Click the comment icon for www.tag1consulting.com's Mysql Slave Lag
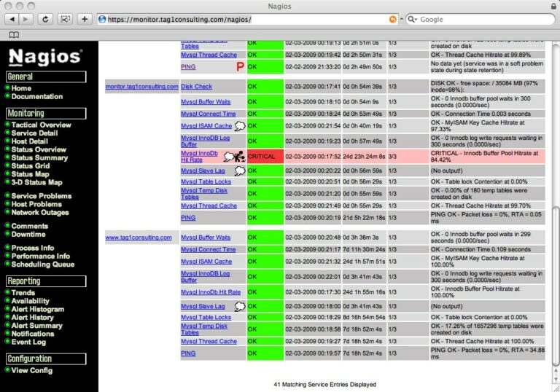560x392 pixels. [240, 306]
